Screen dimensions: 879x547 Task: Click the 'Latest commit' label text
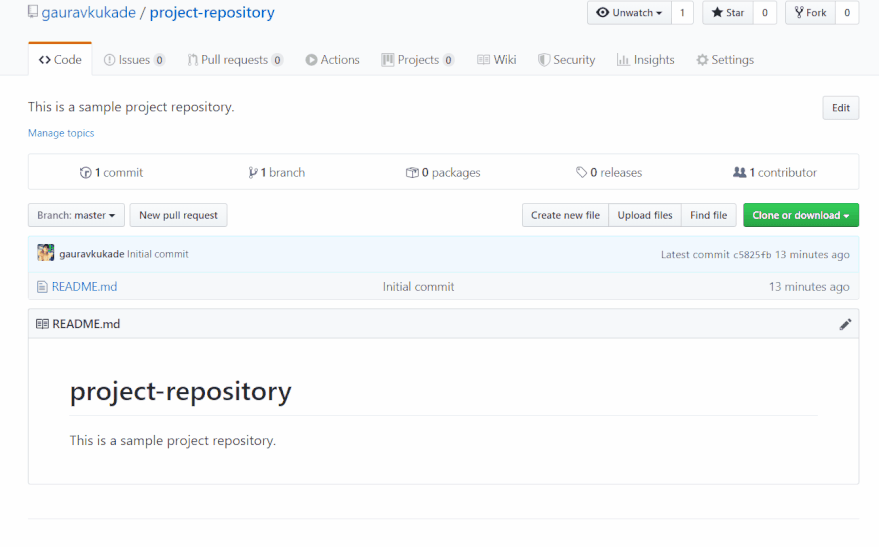[x=695, y=254]
